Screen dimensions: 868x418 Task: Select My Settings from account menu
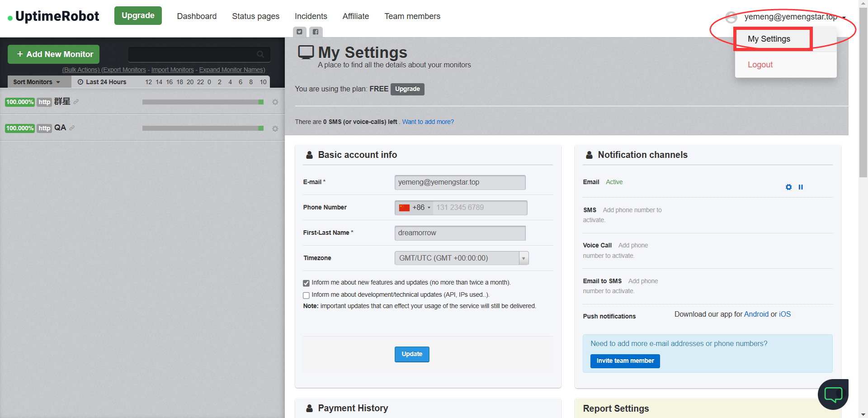(769, 39)
